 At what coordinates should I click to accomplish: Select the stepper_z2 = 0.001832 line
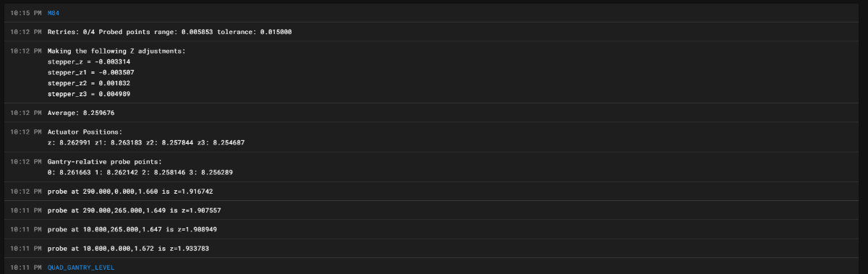click(x=89, y=83)
